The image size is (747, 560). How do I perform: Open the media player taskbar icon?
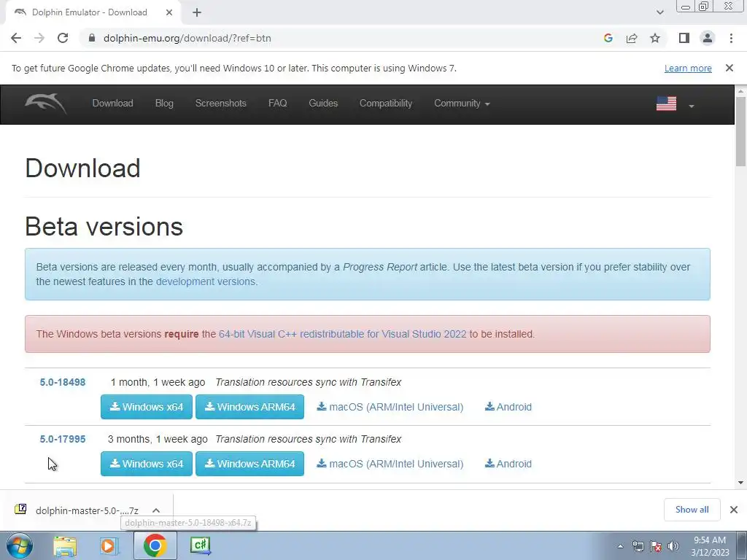point(109,545)
